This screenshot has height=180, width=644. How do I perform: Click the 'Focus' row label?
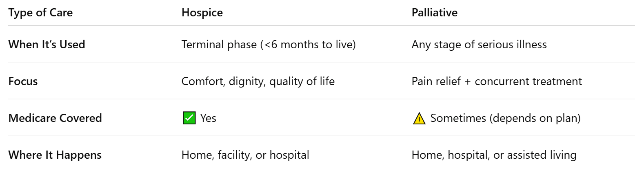(x=23, y=81)
